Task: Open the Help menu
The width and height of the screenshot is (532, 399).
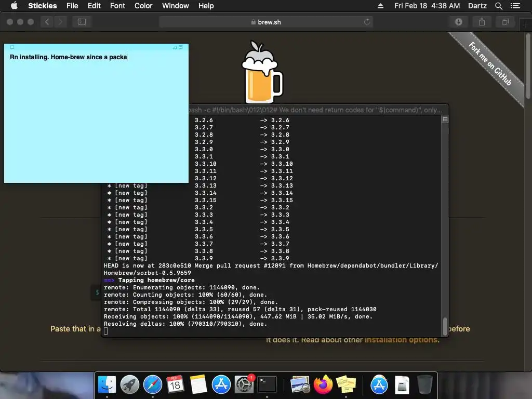Action: 206,6
